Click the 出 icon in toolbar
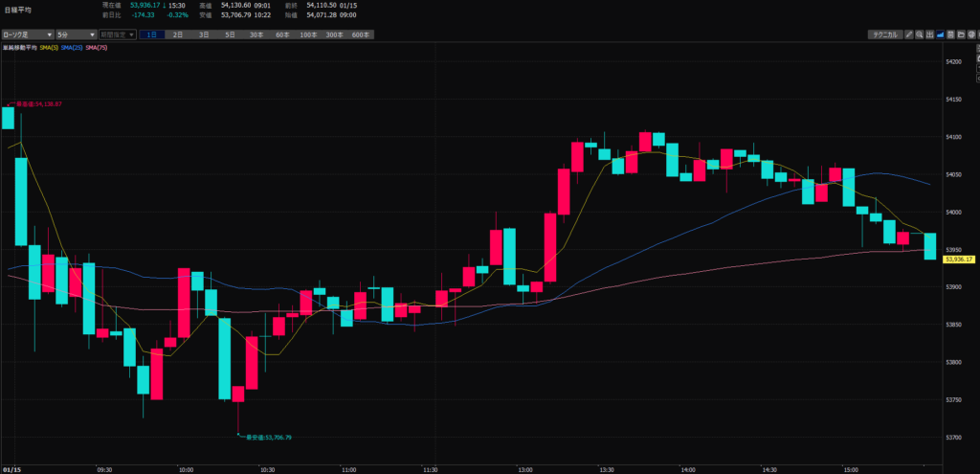980x474 pixels. click(x=930, y=34)
